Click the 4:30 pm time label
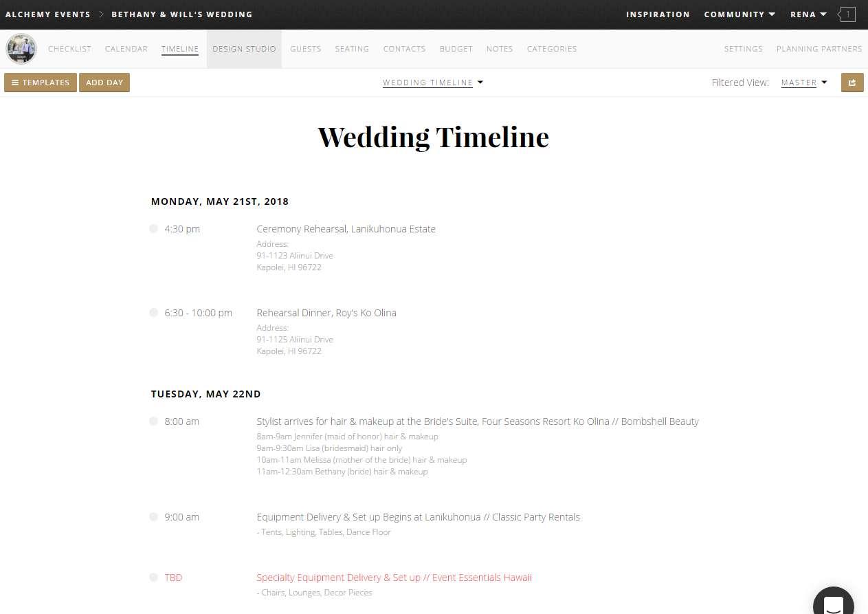 pos(182,229)
